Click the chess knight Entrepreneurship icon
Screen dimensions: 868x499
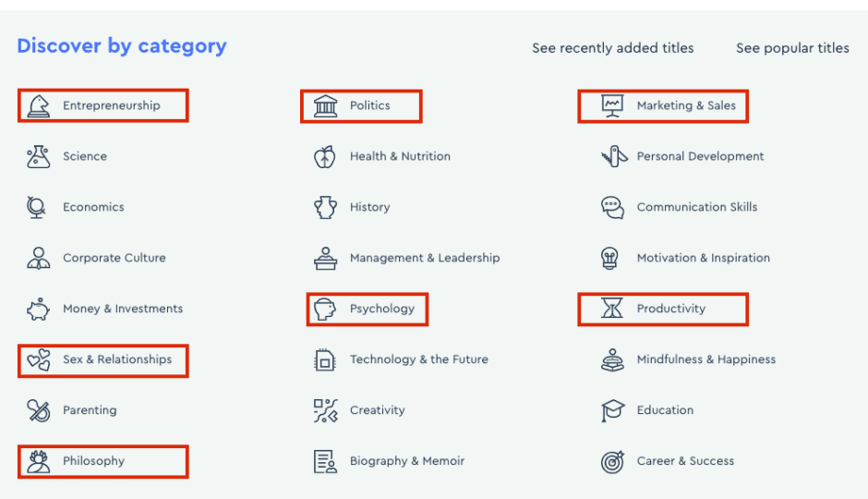[38, 105]
